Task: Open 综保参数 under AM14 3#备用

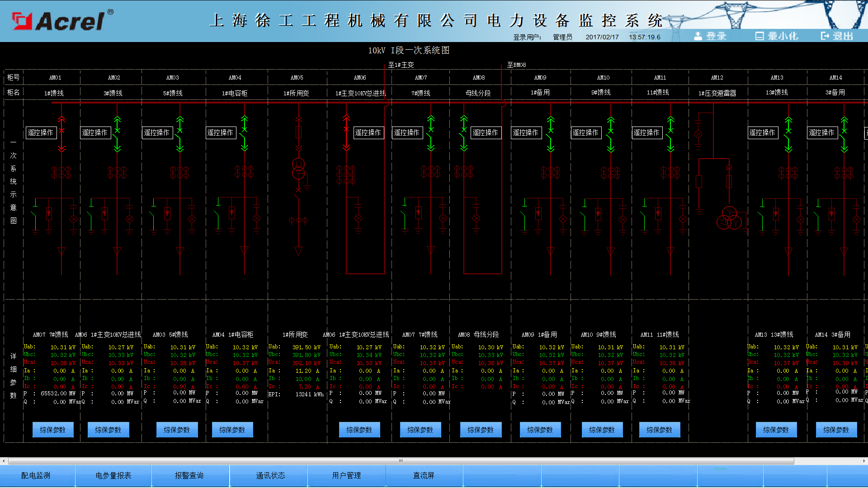Action: (x=836, y=430)
